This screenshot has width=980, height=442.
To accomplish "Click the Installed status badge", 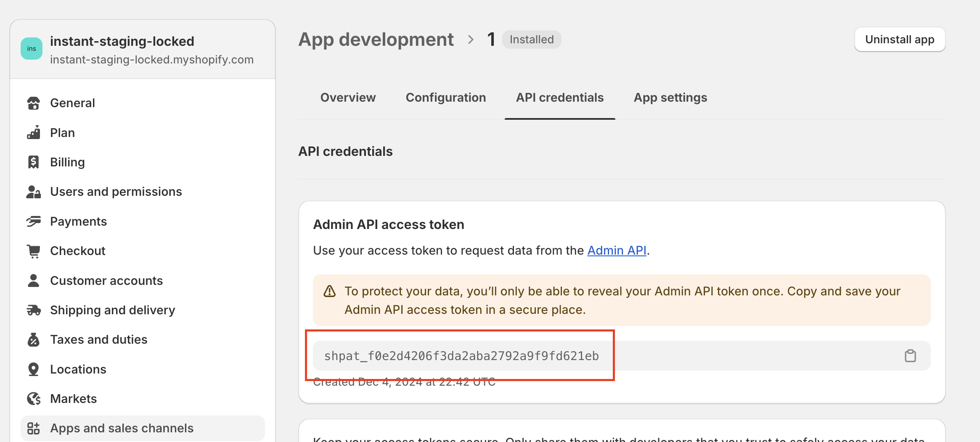I will 532,39.
